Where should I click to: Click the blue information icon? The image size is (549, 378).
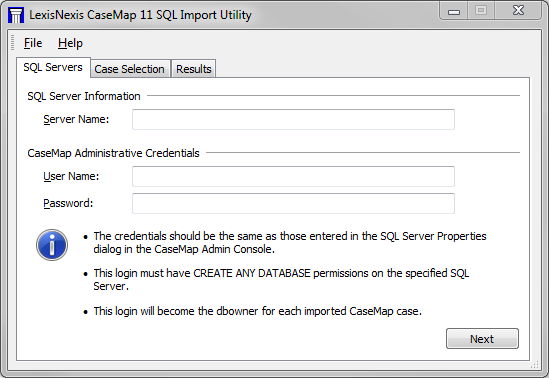pos(52,245)
